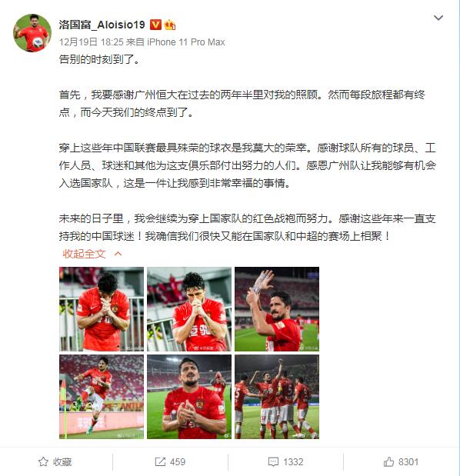Open photo of player kicking near corner flag
Screen dimensions: 460x476
(x=102, y=397)
